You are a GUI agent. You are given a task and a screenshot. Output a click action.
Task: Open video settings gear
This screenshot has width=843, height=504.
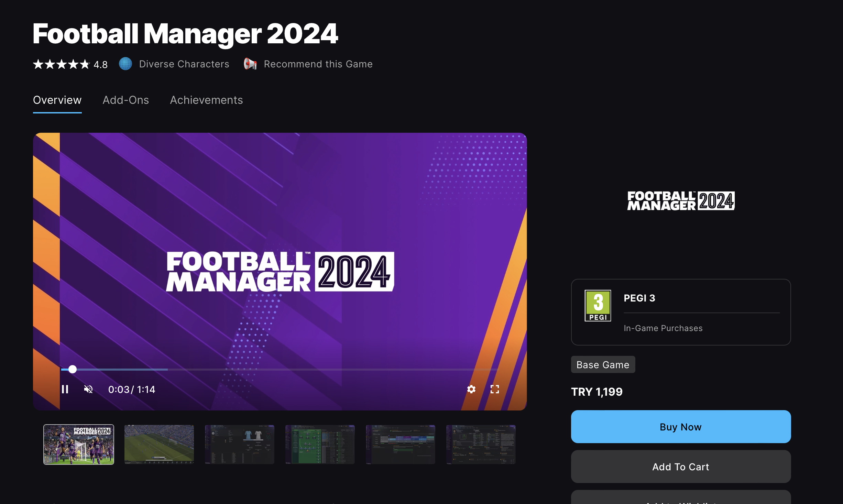point(471,389)
